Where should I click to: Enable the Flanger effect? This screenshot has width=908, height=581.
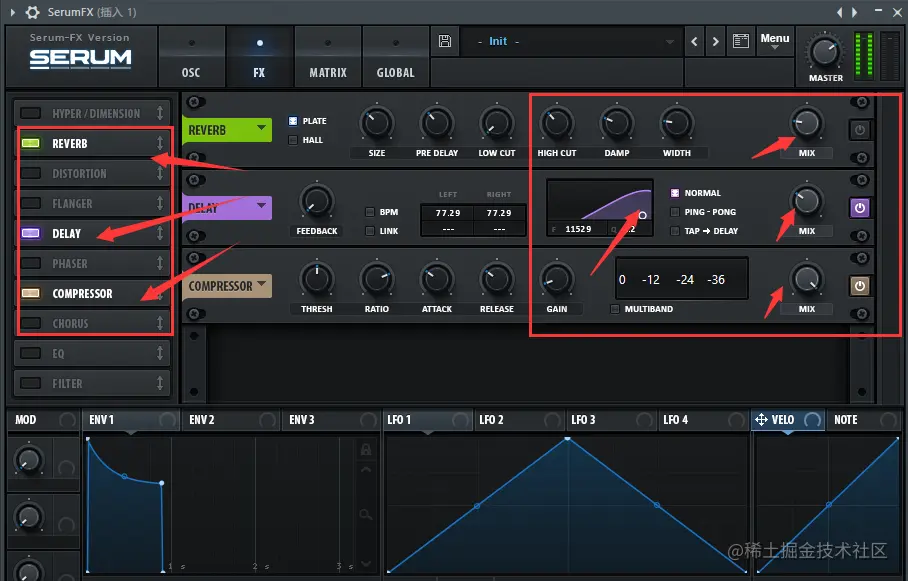(x=31, y=203)
